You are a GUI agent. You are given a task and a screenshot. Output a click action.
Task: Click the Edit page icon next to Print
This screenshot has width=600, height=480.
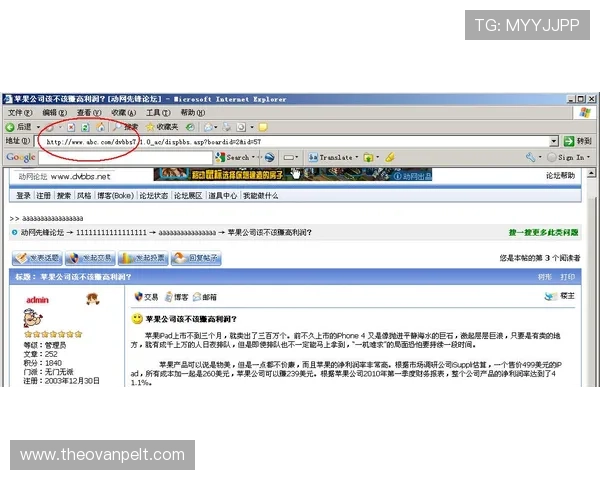click(x=241, y=127)
